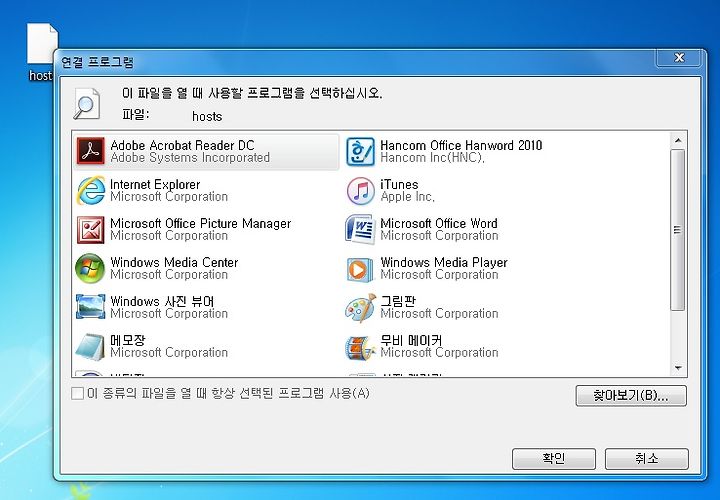The image size is (720, 500).
Task: Select the text 'Windows Media Center'
Action: (x=174, y=263)
